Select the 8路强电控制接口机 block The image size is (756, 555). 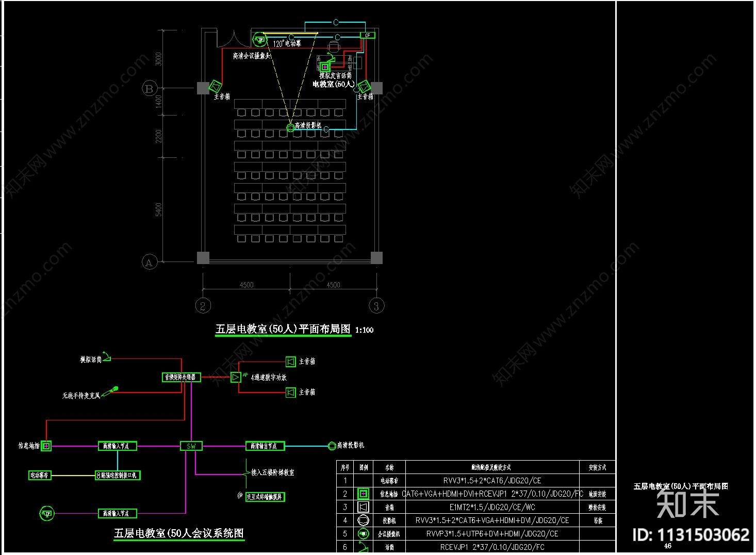[x=118, y=475]
